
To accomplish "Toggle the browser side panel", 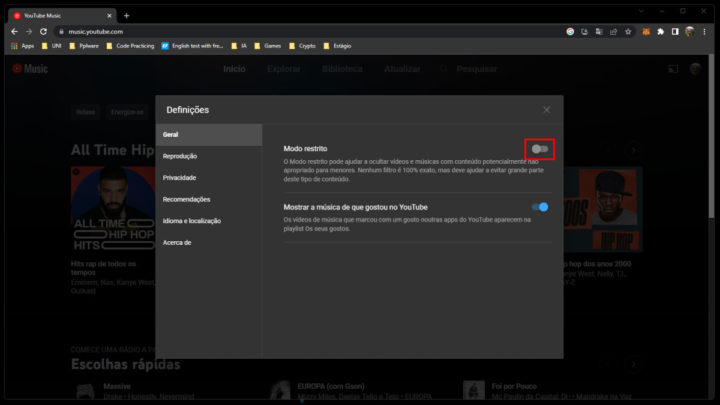I will click(675, 32).
